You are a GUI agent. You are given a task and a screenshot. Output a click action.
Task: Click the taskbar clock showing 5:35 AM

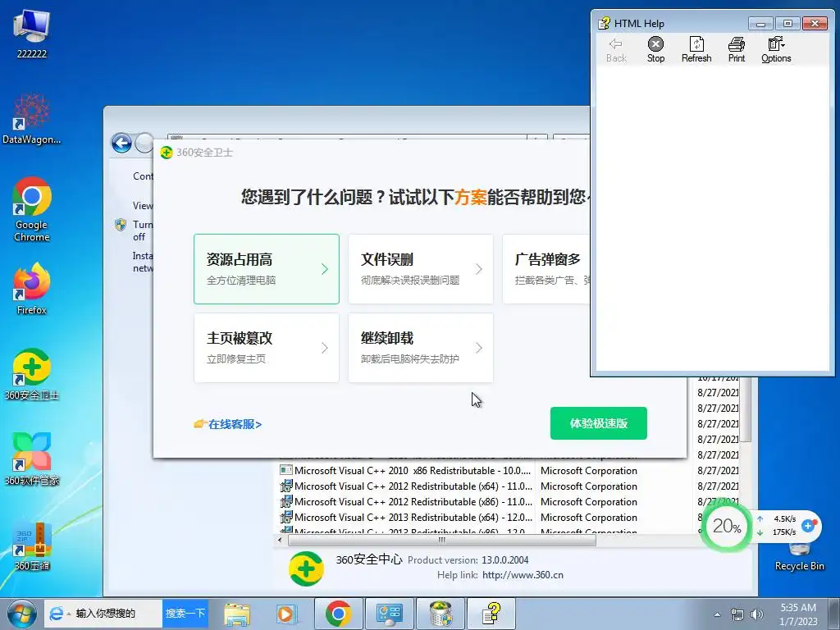(798, 614)
